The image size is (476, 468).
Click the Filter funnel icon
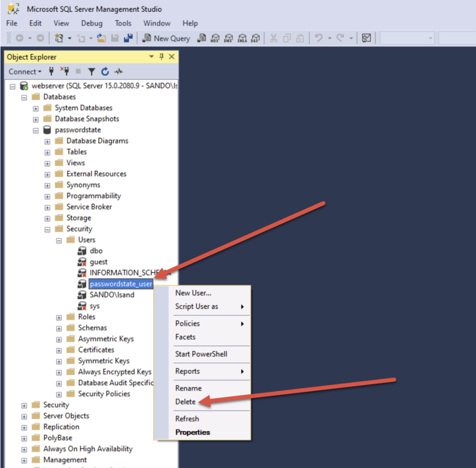pyautogui.click(x=92, y=72)
